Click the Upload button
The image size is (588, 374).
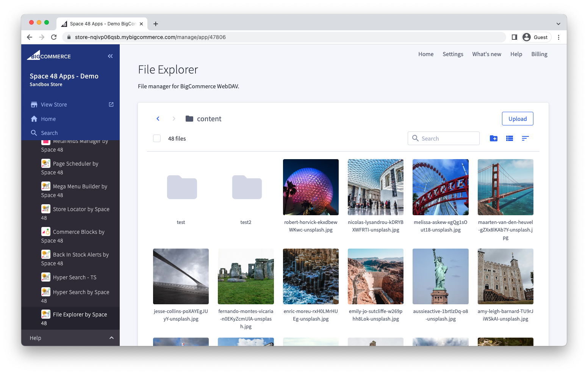point(518,119)
